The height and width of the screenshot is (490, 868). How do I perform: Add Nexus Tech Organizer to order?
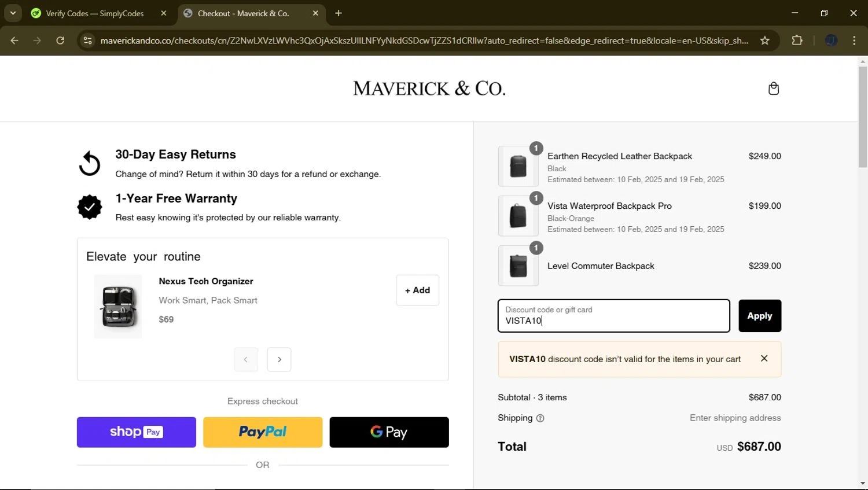(417, 290)
